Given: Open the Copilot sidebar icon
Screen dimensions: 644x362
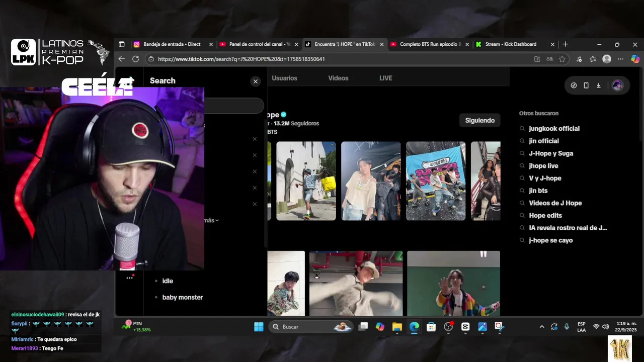Looking at the screenshot, I should tap(635, 59).
